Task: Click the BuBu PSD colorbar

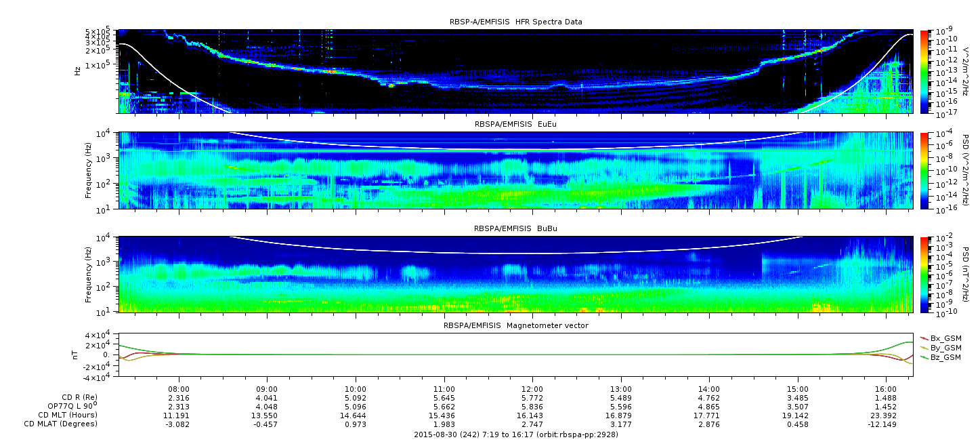Action: pos(924,275)
